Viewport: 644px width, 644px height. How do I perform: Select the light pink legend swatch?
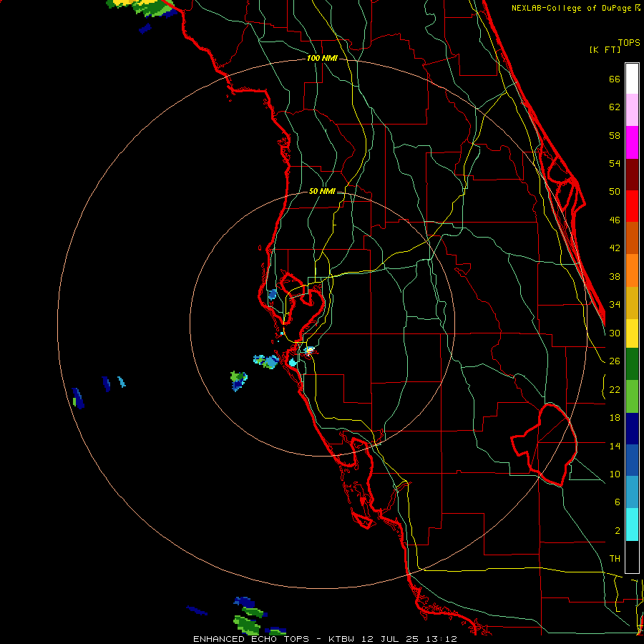tap(632, 110)
